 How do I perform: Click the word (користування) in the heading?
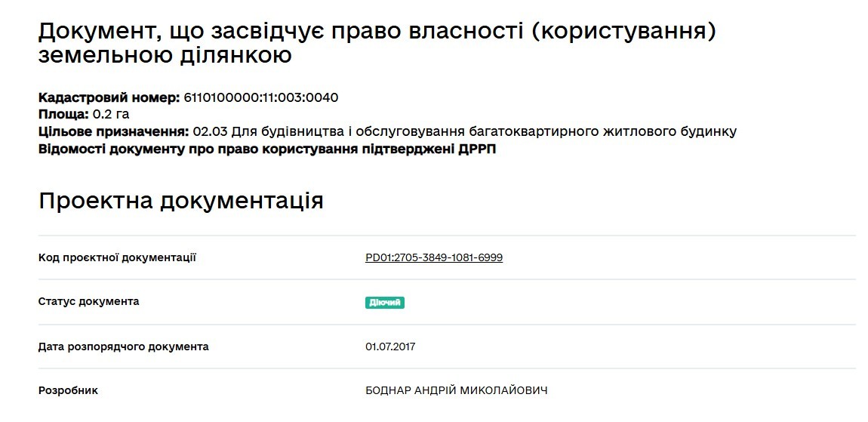[623, 32]
